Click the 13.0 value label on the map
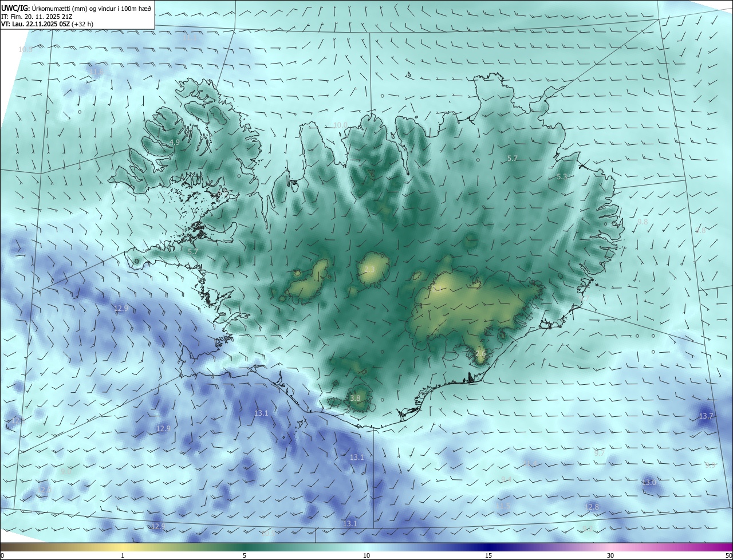733x560 pixels. [x=649, y=483]
